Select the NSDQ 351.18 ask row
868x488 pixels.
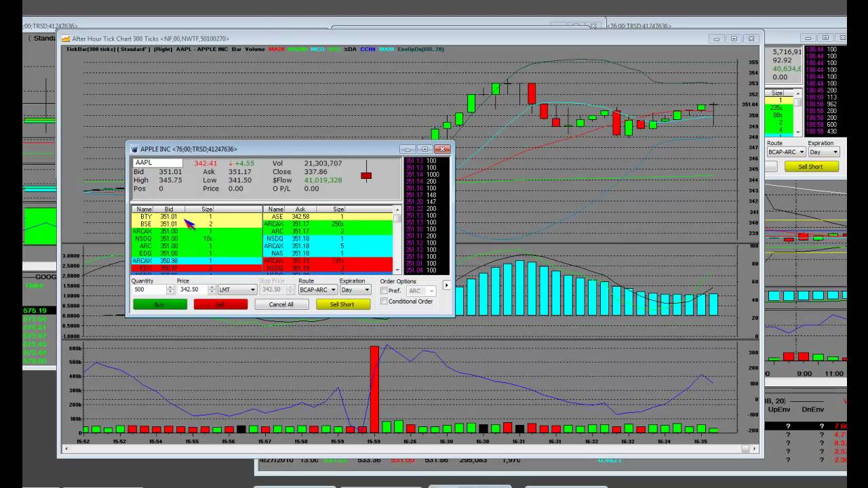tap(328, 239)
